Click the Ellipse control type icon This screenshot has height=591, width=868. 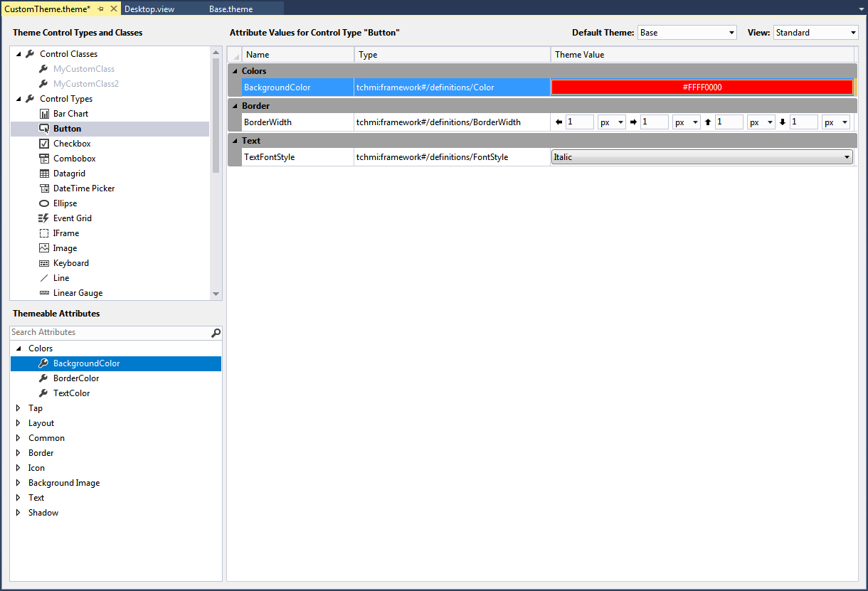click(x=44, y=203)
